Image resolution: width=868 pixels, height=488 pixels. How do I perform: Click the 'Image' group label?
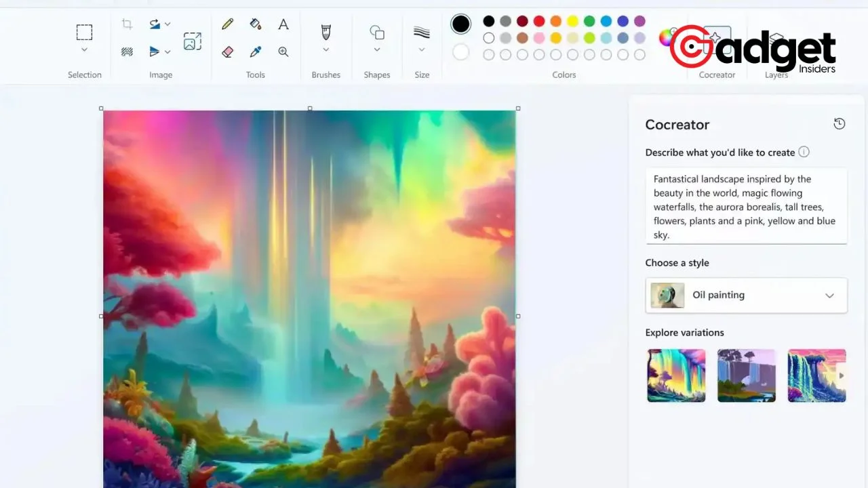click(161, 75)
